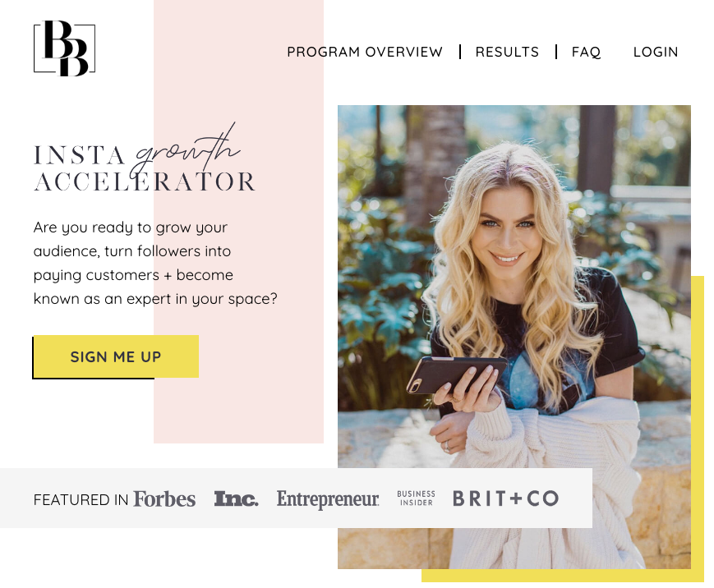
Task: Click the Insta Growth Accelerator heading
Action: pos(145,159)
